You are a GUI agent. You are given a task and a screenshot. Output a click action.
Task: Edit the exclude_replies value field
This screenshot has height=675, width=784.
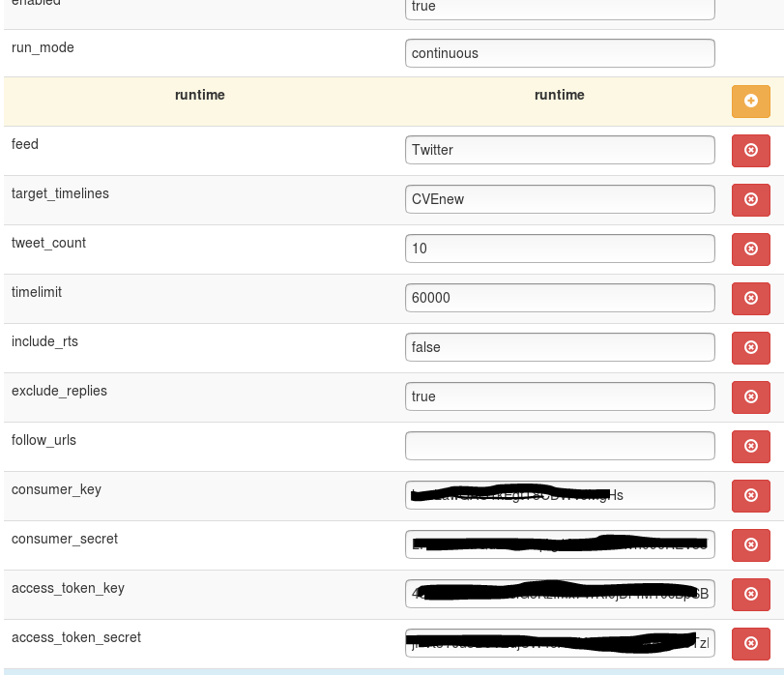click(x=560, y=396)
